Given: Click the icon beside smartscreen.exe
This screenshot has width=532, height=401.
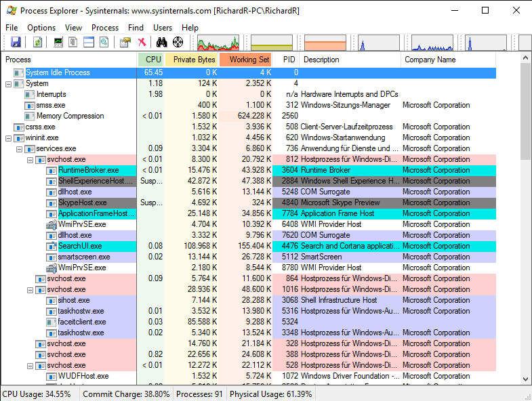Looking at the screenshot, I should coord(52,257).
